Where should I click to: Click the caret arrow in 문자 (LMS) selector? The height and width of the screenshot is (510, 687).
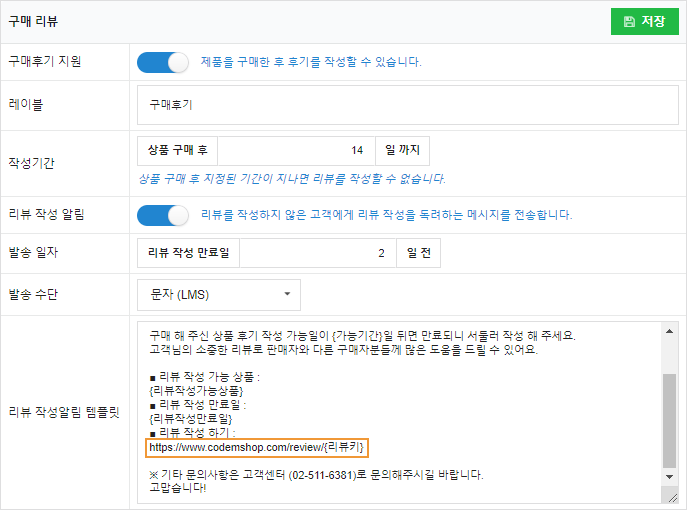click(x=287, y=294)
